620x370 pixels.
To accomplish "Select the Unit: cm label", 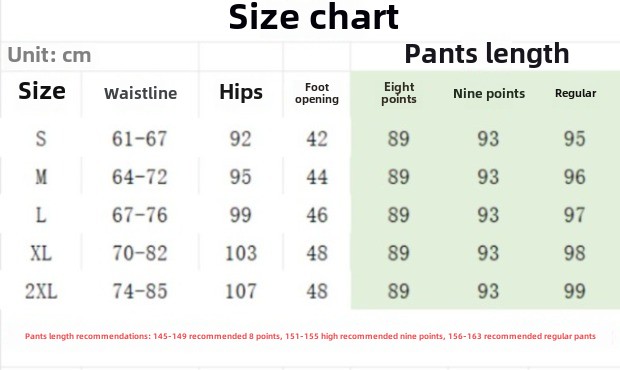I will click(49, 55).
